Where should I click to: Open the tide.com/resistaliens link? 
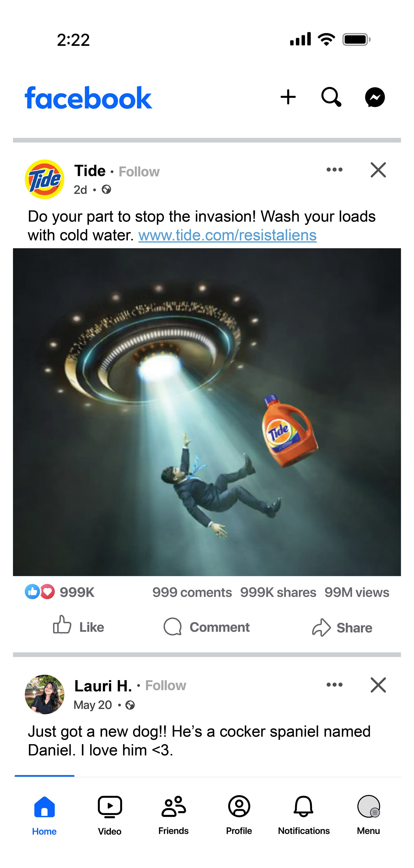tap(227, 235)
